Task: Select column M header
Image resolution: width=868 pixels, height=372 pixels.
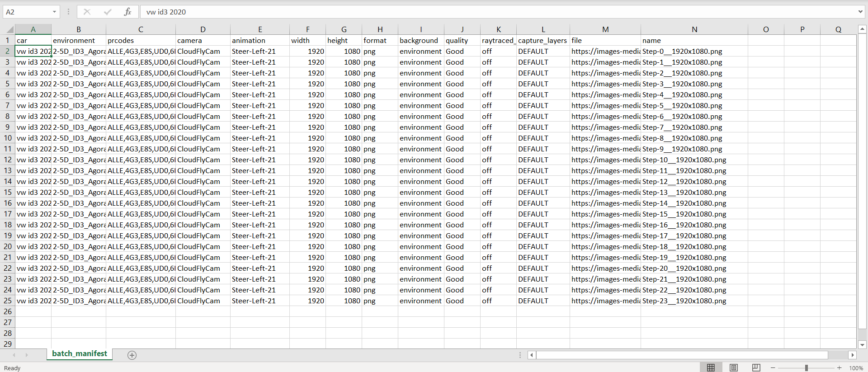Action: [605, 29]
